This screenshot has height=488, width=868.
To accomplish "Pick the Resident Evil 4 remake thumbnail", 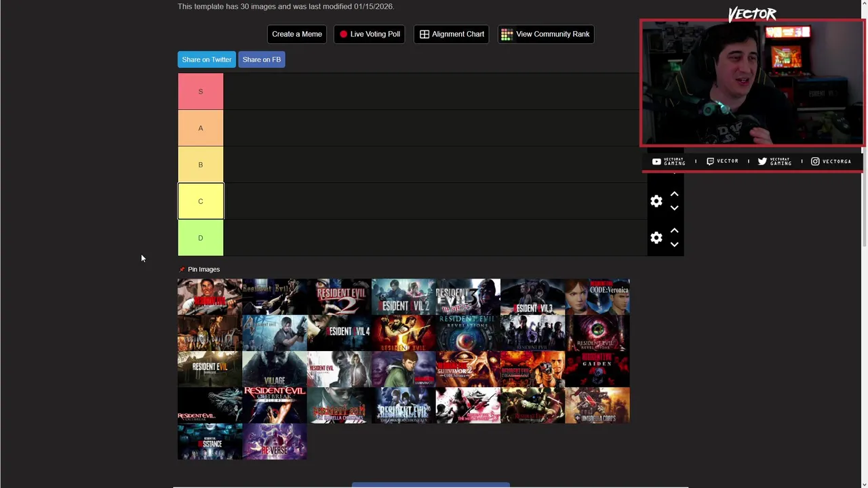I will [x=339, y=333].
